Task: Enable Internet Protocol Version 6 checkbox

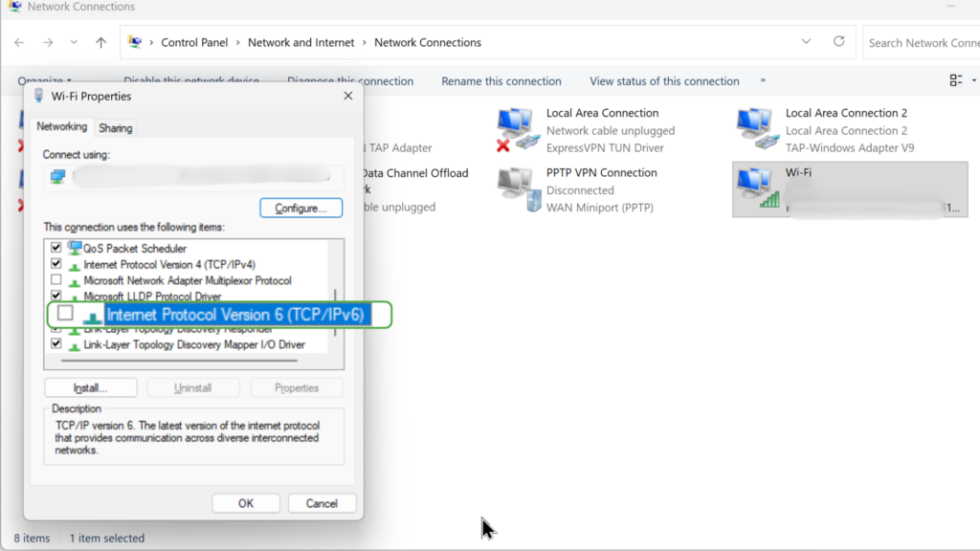Action: [x=65, y=313]
